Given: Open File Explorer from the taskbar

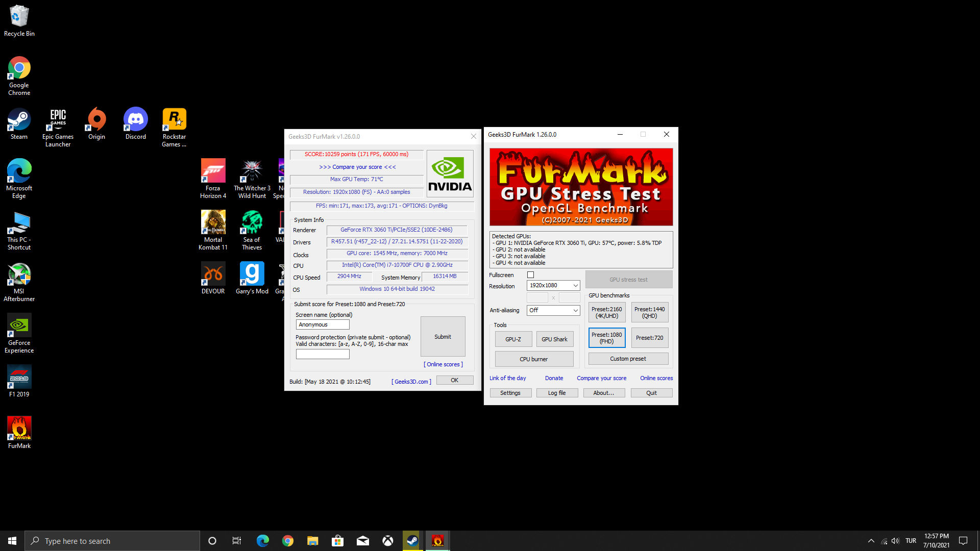Looking at the screenshot, I should (x=313, y=541).
